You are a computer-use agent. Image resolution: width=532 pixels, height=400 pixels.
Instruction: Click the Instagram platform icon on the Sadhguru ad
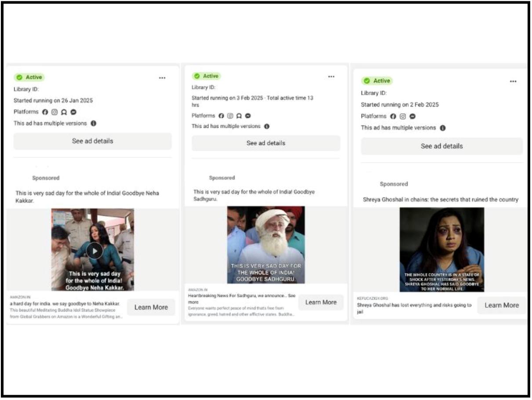[x=230, y=116]
